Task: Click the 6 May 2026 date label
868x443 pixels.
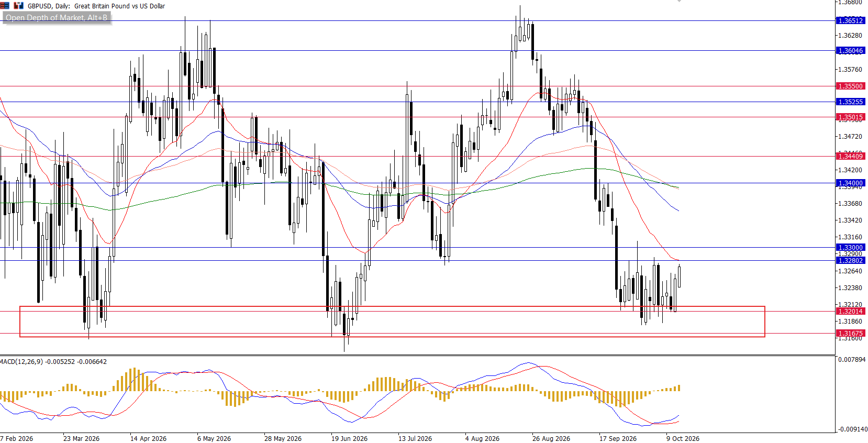Action: pos(214,439)
